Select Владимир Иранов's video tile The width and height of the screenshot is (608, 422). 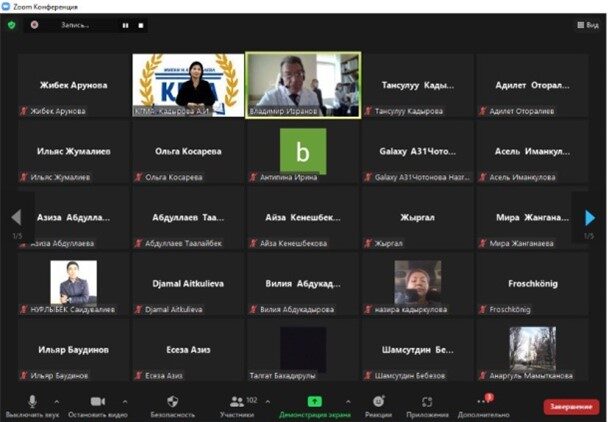click(x=303, y=85)
